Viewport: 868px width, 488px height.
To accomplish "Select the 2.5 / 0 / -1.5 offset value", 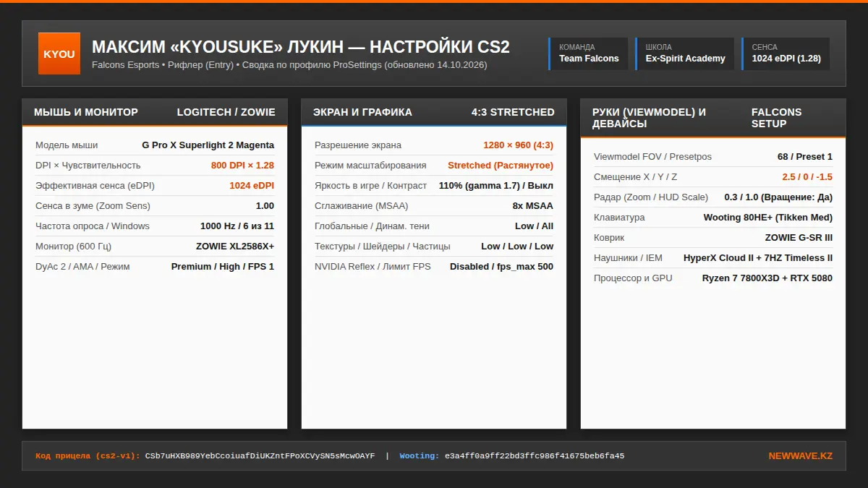I will coord(807,176).
